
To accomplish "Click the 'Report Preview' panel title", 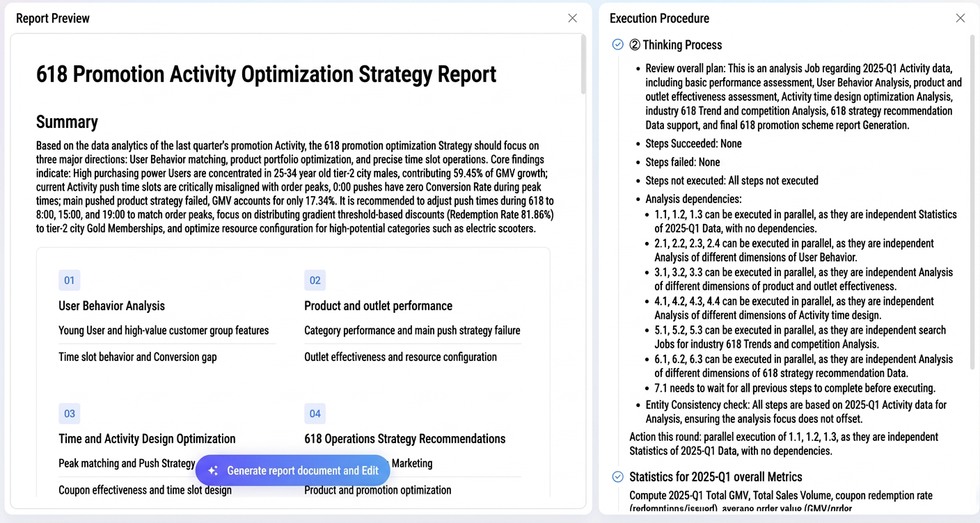I will coord(53,18).
